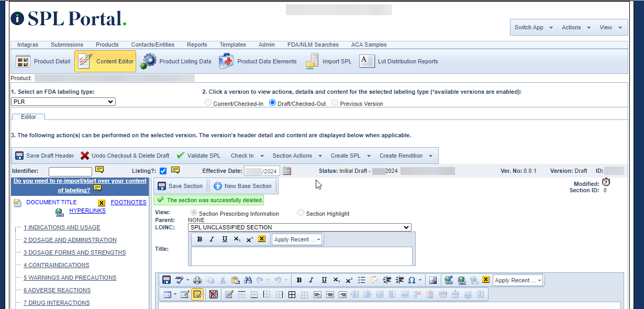Toggle underline in main editor toolbar
The height and width of the screenshot is (309, 644).
point(324,280)
